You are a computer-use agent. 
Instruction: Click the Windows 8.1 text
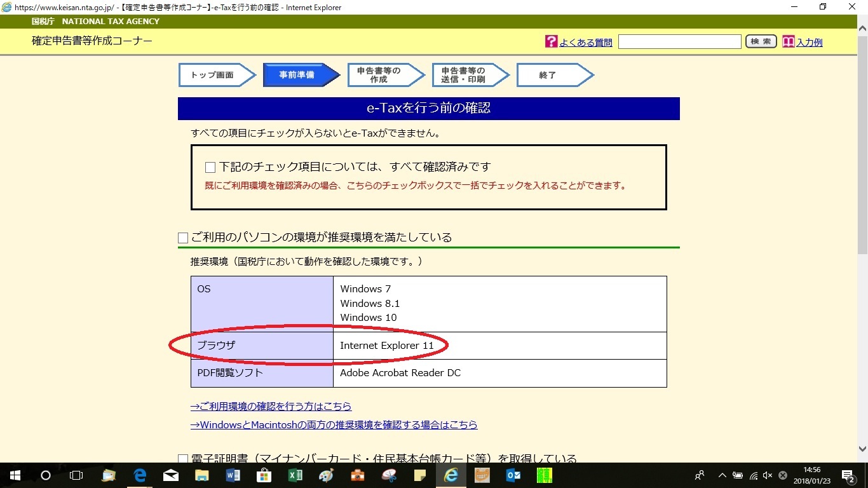pyautogui.click(x=370, y=304)
